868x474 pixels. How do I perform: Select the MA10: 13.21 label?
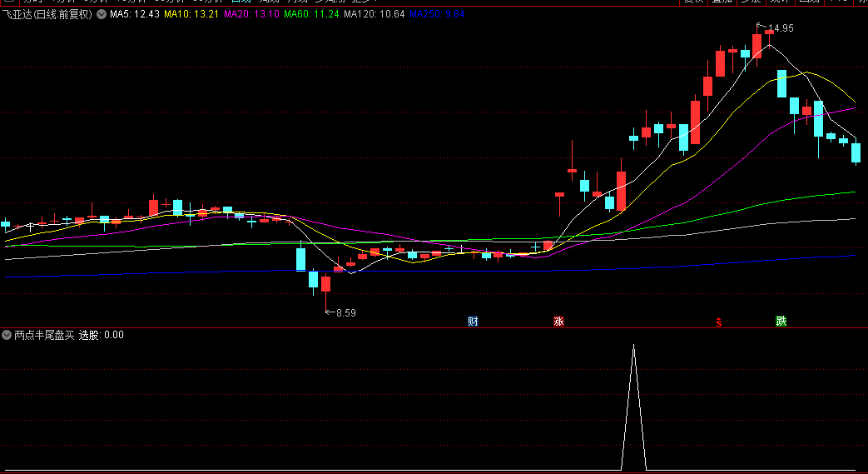(x=191, y=14)
